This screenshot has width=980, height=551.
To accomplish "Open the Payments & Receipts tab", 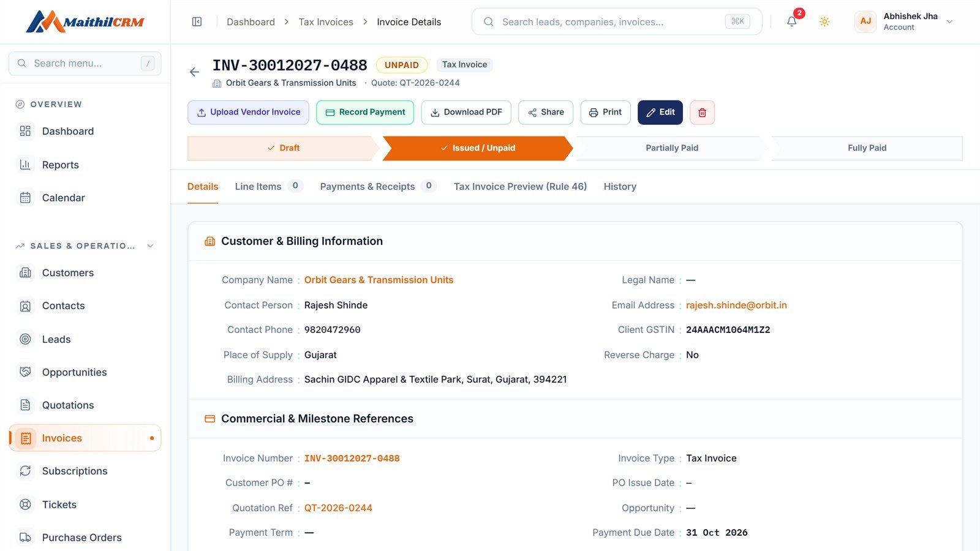I will click(x=378, y=187).
